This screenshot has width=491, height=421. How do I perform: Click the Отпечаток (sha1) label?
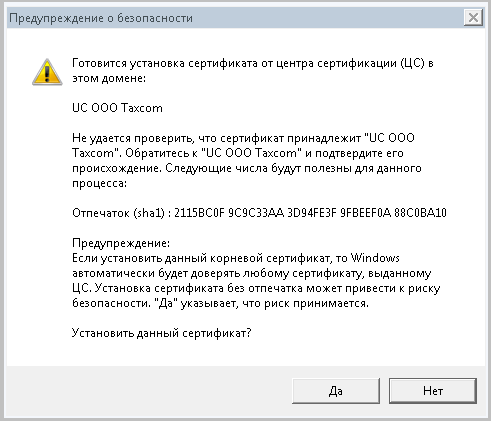118,213
